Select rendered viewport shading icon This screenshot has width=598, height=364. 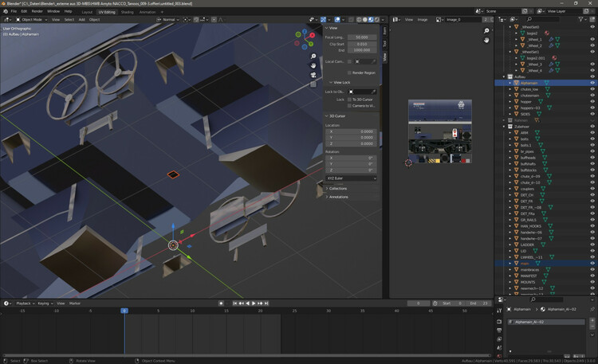377,19
